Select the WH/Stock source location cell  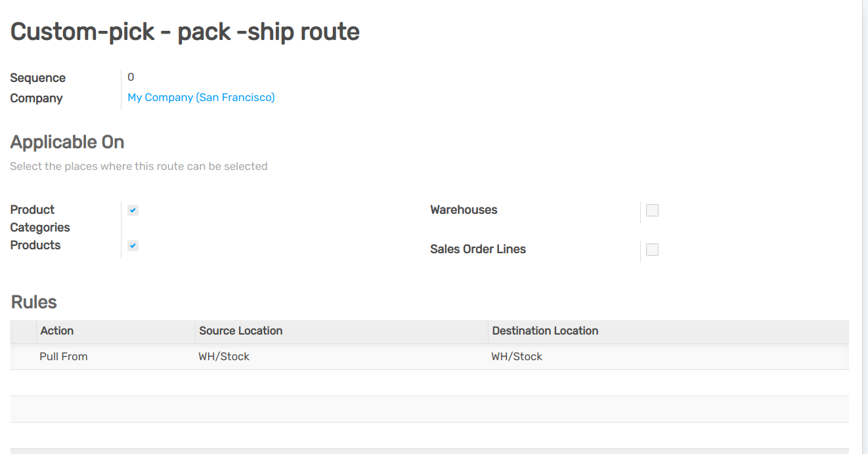[x=224, y=357]
